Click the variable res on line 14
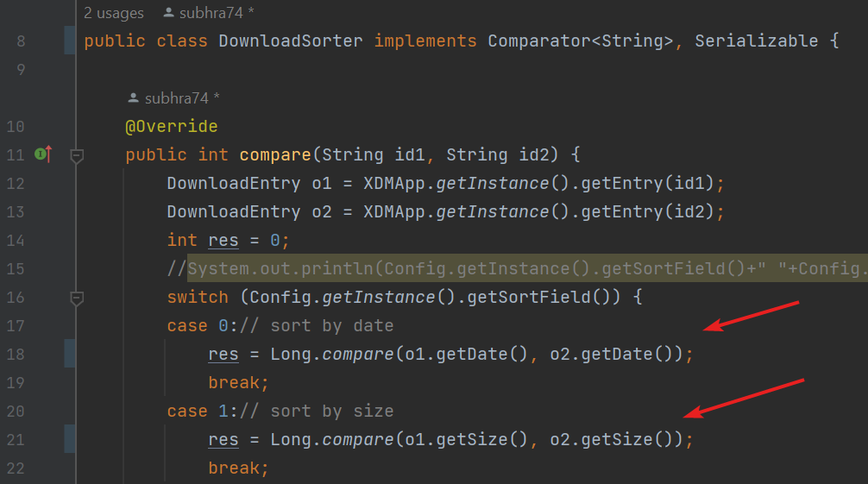Viewport: 868px width, 484px height. pos(223,241)
